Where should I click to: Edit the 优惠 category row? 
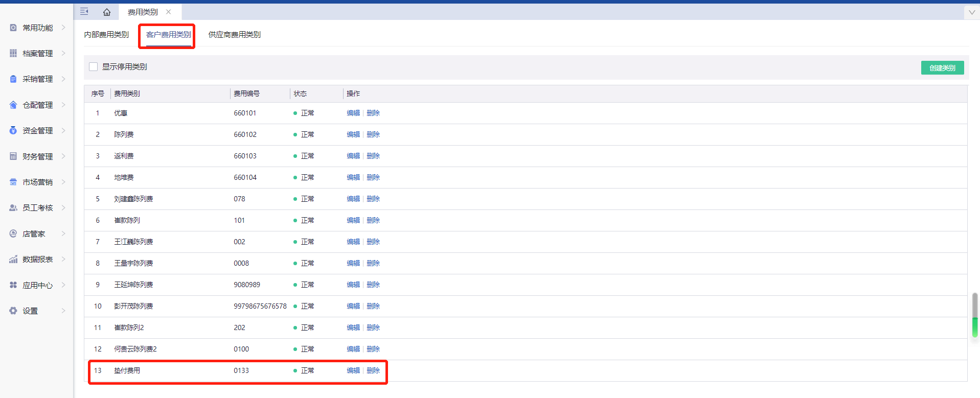353,113
